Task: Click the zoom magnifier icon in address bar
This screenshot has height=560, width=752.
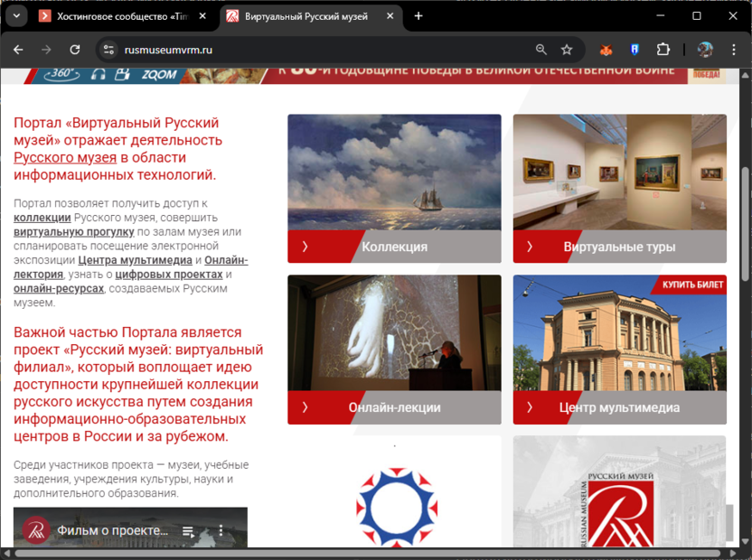Action: point(540,50)
